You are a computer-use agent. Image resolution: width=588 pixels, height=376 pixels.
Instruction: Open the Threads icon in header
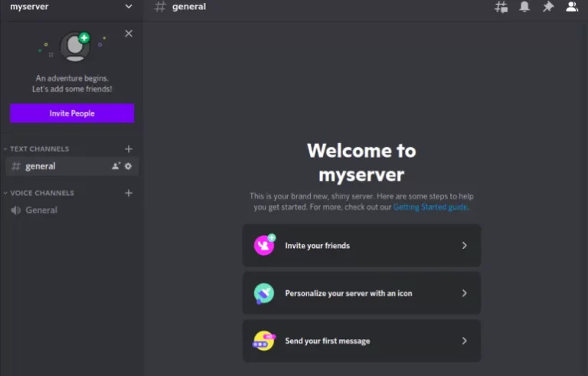point(501,7)
